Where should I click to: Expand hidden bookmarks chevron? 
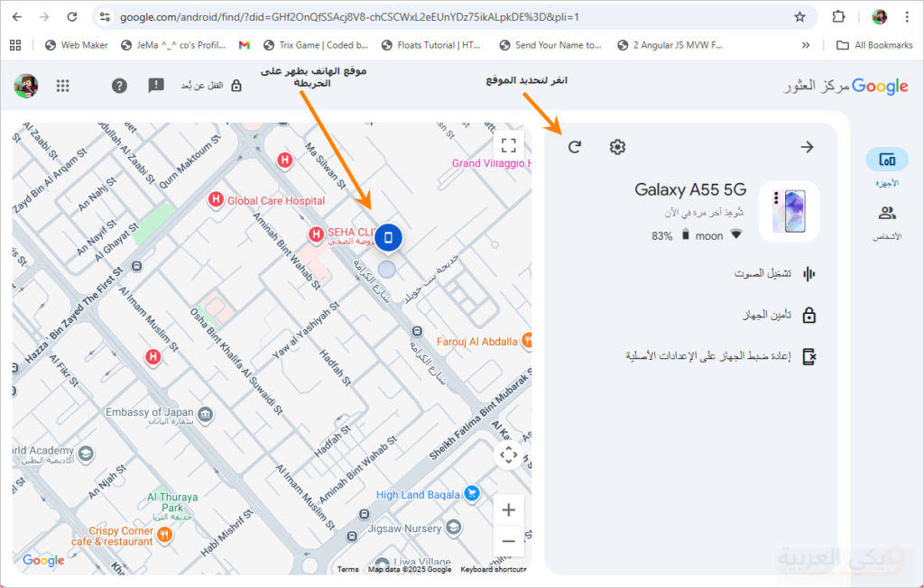(x=806, y=45)
